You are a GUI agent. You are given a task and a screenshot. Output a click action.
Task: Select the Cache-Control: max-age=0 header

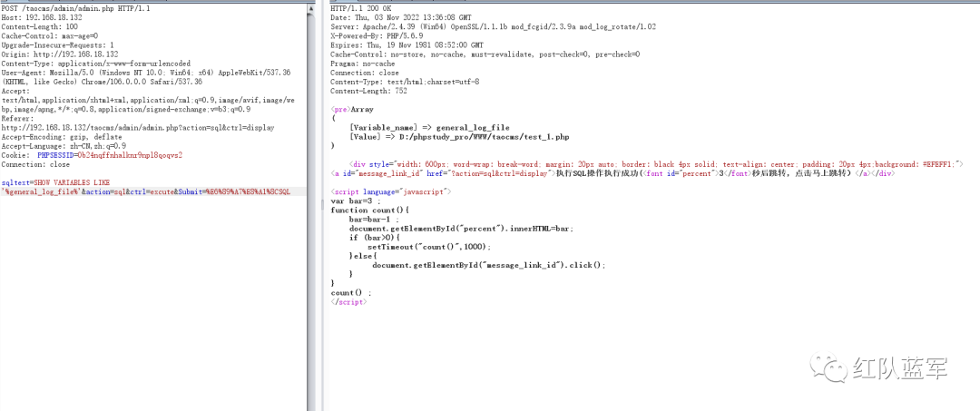[49, 36]
